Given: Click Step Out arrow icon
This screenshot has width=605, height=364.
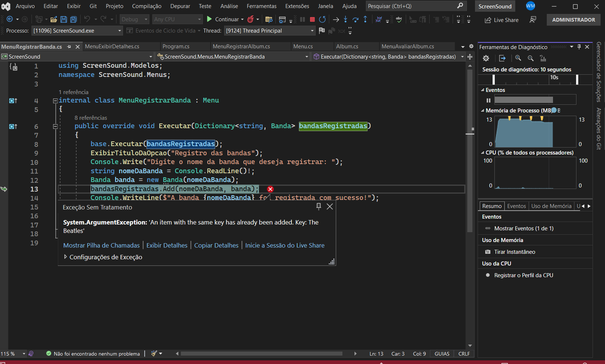Looking at the screenshot, I should pos(365,19).
